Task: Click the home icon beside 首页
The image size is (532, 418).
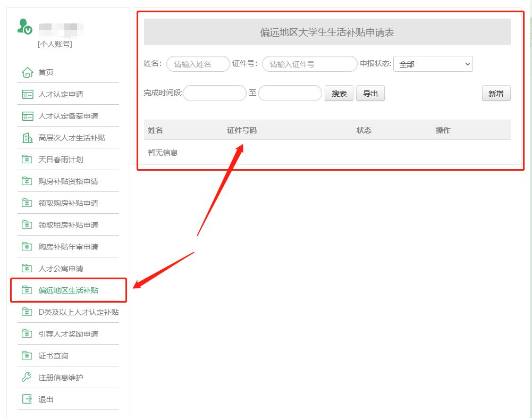Action: (x=27, y=72)
